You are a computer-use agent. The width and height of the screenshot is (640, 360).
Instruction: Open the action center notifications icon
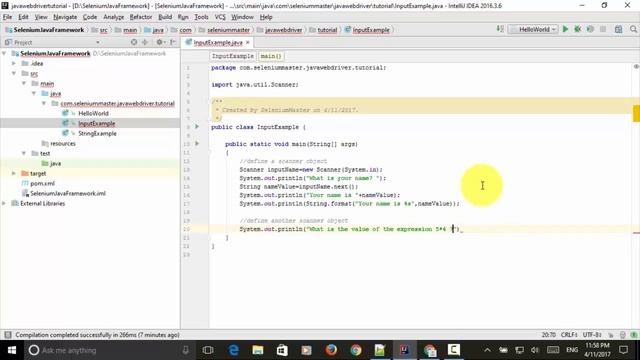623,350
